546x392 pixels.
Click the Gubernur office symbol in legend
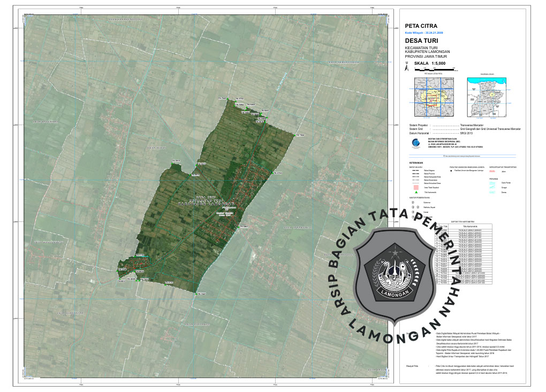(412, 203)
